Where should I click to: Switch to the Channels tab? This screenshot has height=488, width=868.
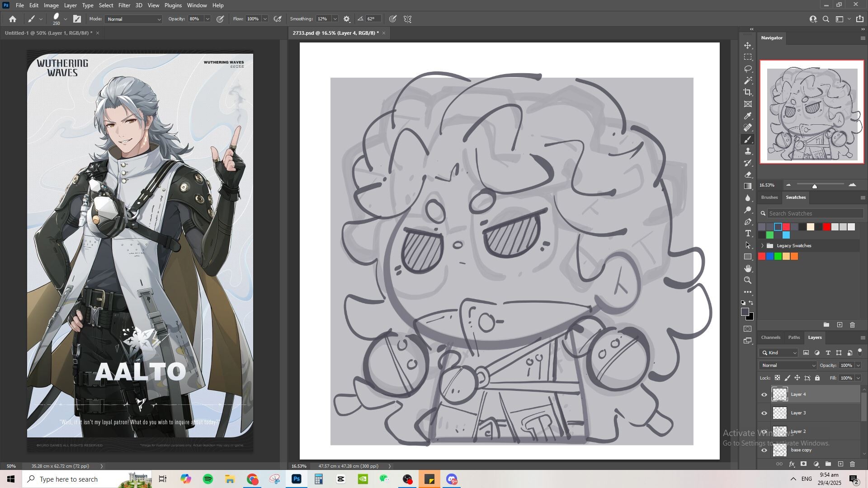pos(771,338)
